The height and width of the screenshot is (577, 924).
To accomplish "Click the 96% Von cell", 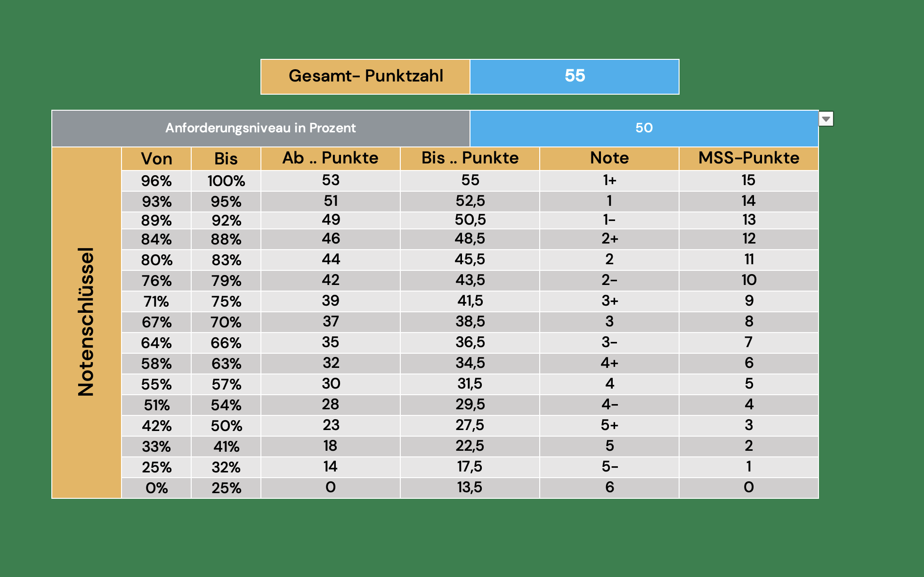I will click(156, 181).
